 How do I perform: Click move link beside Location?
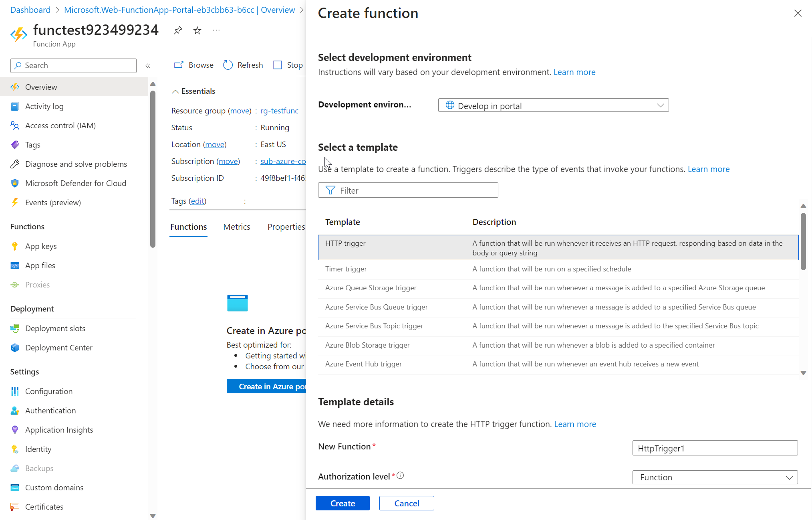(x=215, y=144)
